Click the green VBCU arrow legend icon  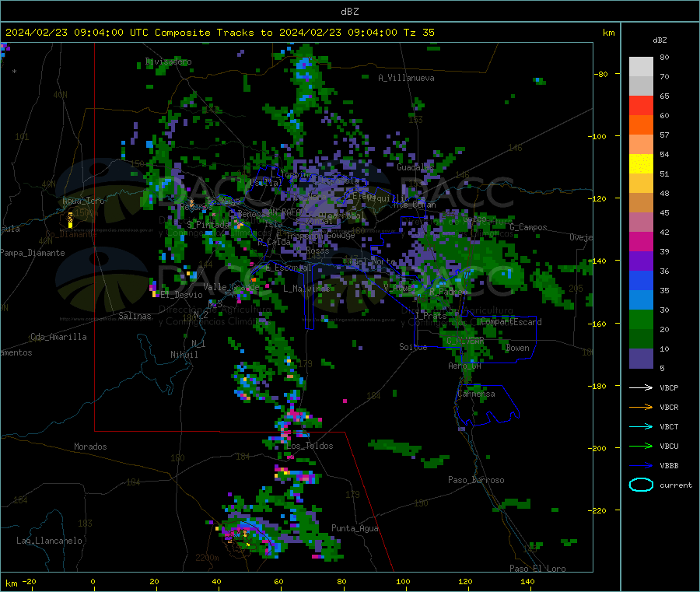point(641,446)
